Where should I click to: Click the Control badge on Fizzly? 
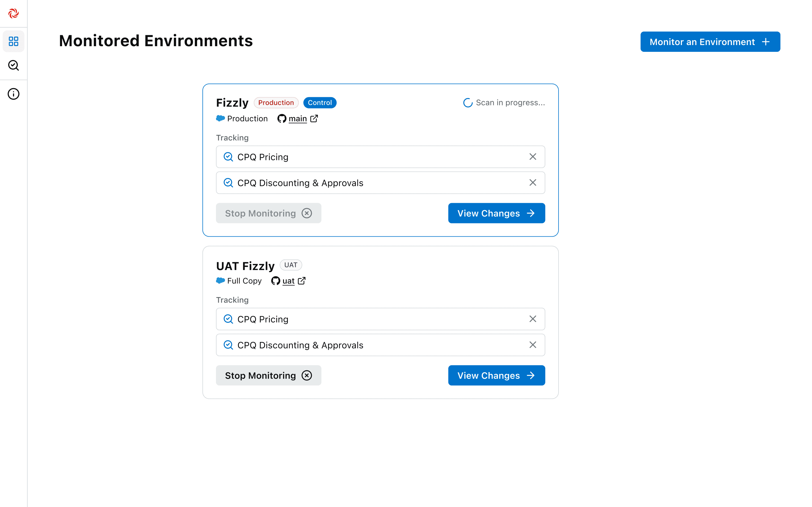pyautogui.click(x=319, y=103)
